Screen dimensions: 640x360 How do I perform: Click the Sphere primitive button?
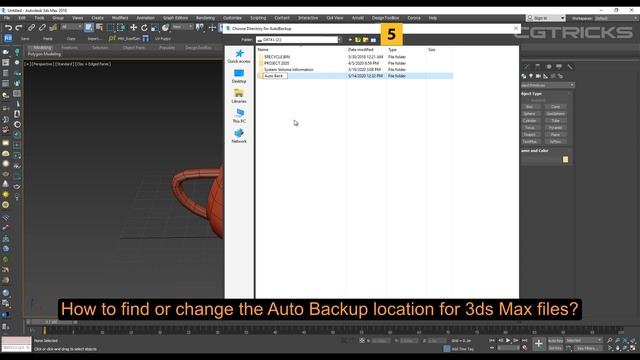click(x=530, y=114)
